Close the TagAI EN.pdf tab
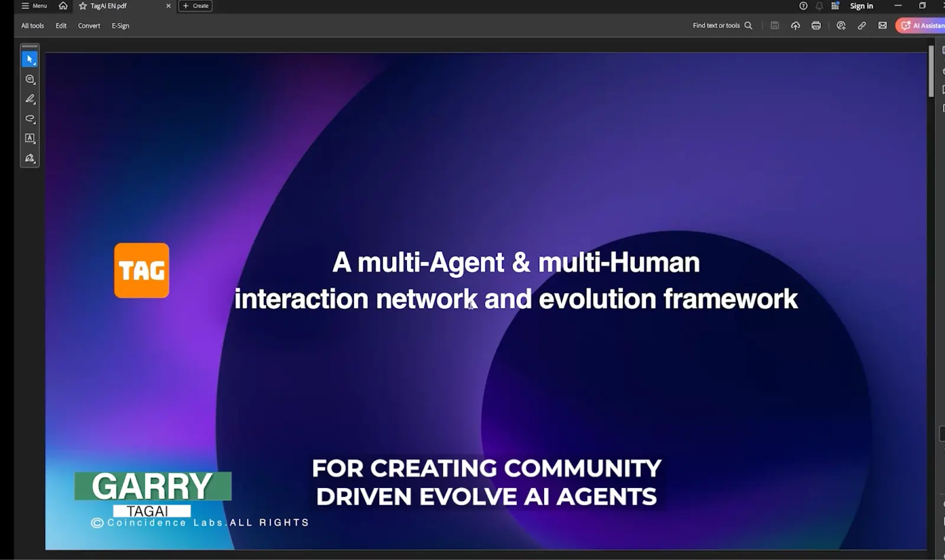 pyautogui.click(x=168, y=6)
